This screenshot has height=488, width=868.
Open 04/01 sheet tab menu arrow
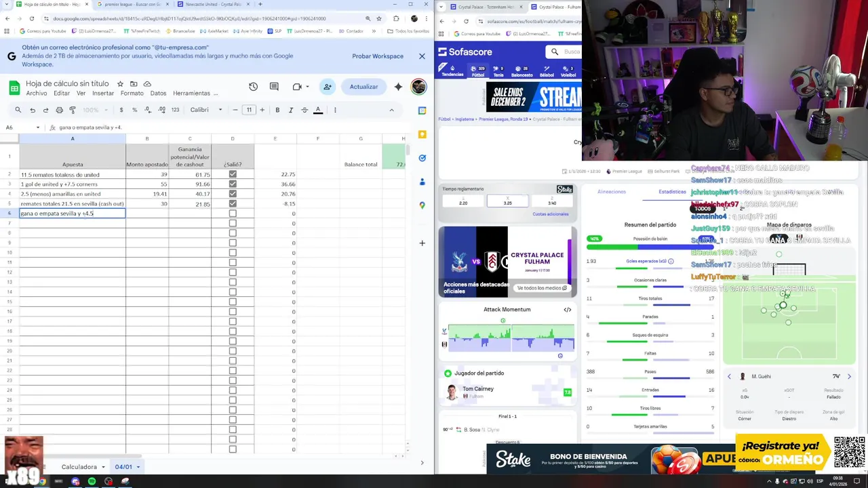click(138, 467)
